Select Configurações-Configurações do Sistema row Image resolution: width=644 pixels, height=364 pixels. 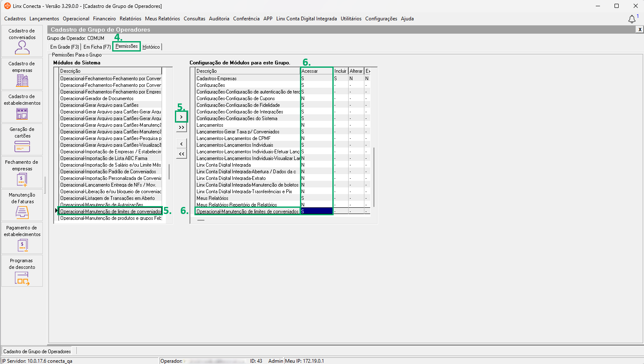[248, 118]
